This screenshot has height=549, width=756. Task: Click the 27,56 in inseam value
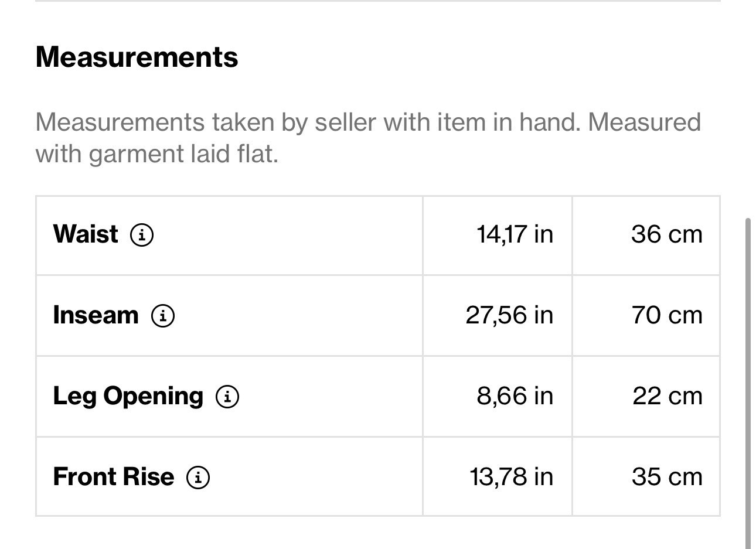point(509,315)
